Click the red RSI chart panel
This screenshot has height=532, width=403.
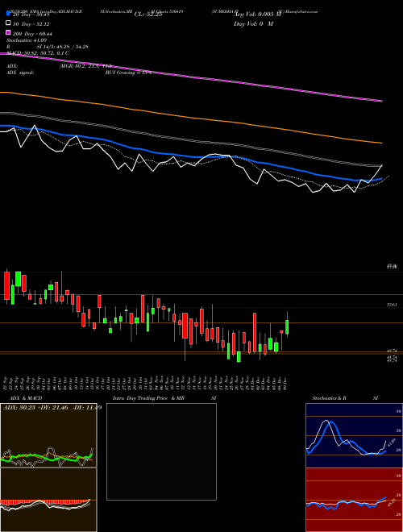tap(354, 500)
